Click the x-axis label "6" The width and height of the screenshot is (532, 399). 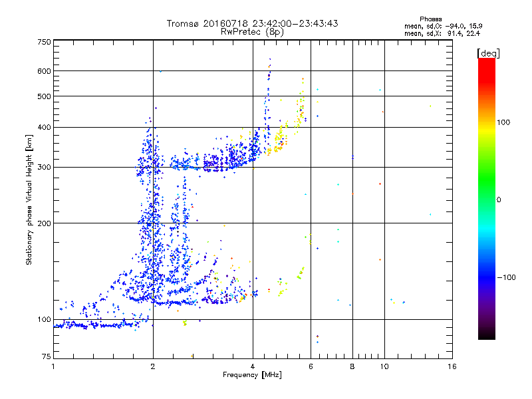(311, 366)
